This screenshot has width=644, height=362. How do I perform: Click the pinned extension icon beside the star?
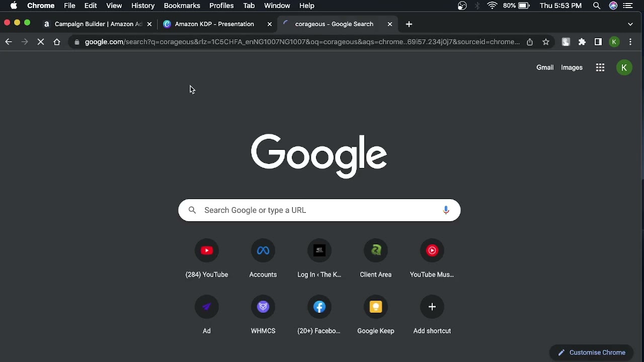tap(566, 42)
